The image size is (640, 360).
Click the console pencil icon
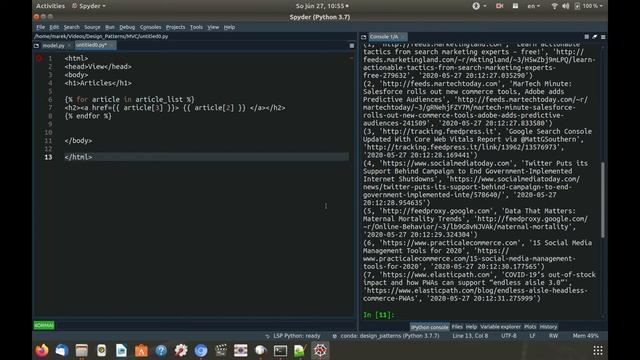point(595,37)
